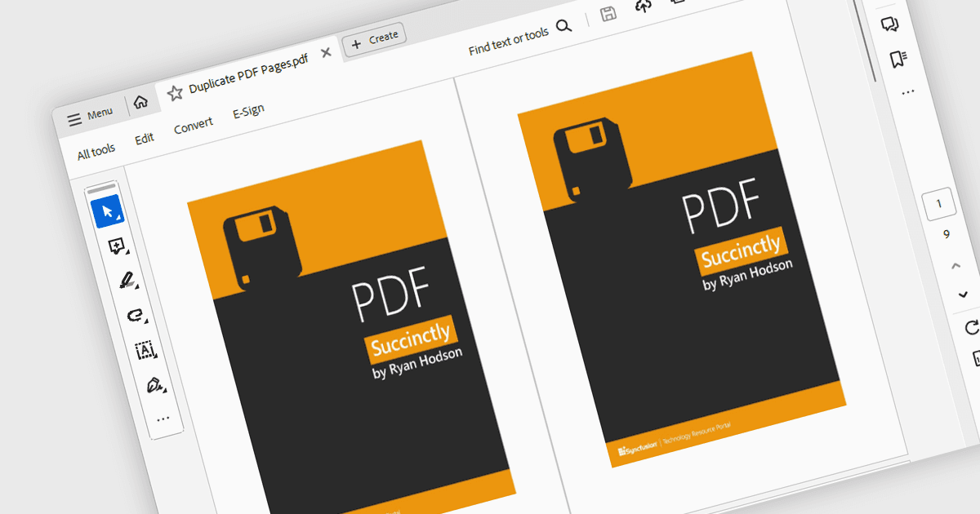Go to Home icon
This screenshot has height=514, width=980.
(140, 103)
